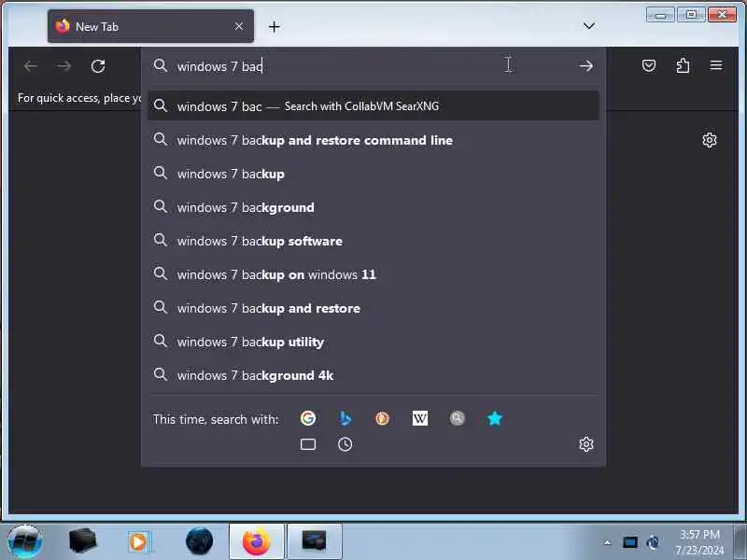Screen dimensions: 747x560
Task: Go back with the back arrow
Action: pyautogui.click(x=31, y=66)
